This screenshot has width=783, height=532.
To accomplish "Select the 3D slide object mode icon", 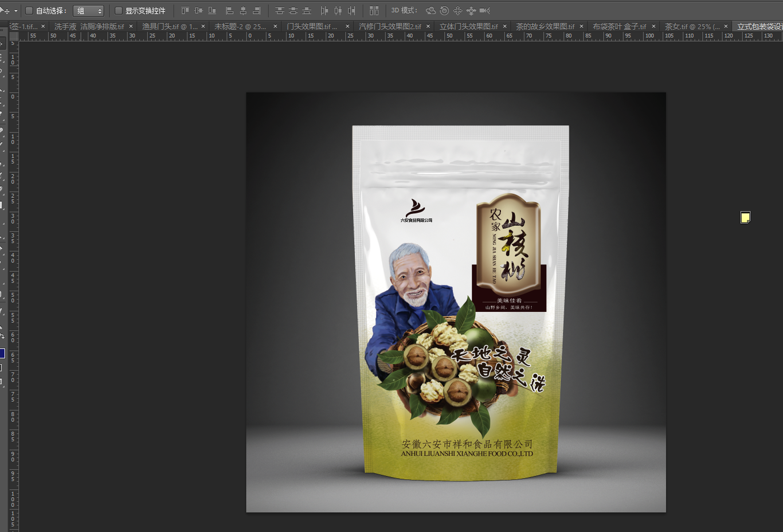I will coord(471,10).
